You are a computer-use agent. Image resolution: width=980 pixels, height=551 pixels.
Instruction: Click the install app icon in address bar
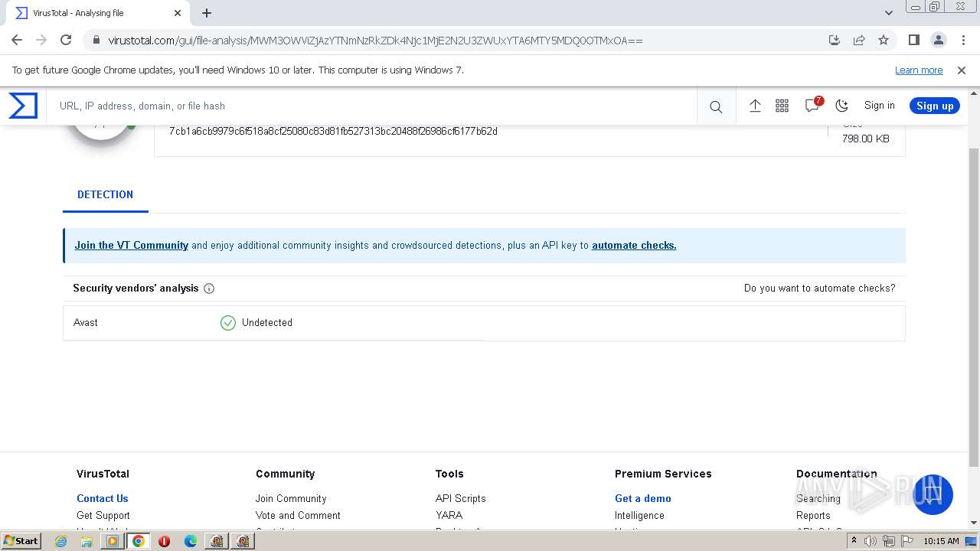(835, 40)
